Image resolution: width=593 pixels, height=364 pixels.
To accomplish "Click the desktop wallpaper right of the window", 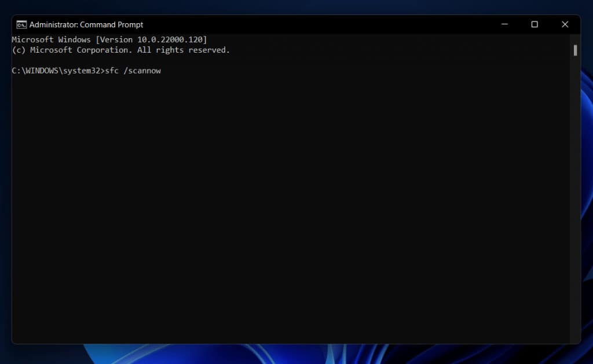I will (x=587, y=174).
